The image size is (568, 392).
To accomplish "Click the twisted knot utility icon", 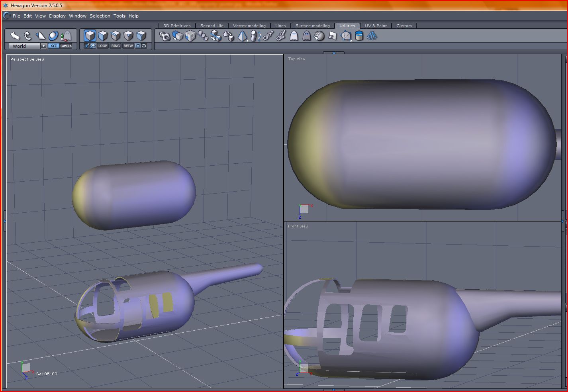I will [x=165, y=36].
